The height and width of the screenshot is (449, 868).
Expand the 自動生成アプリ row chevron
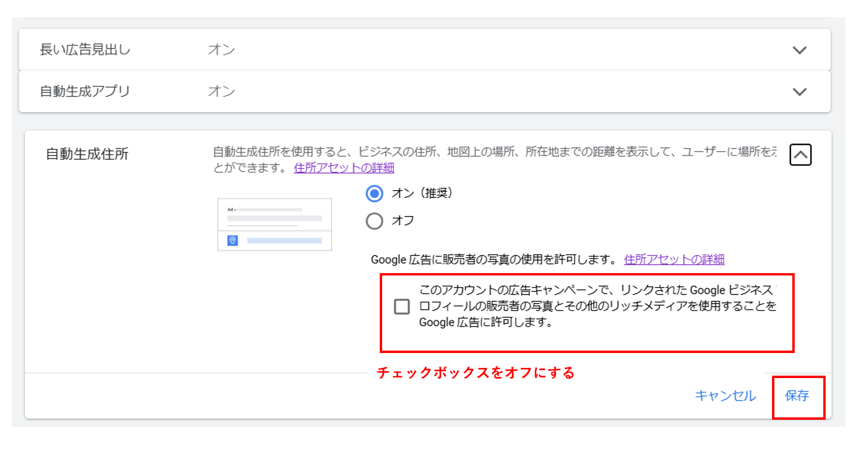click(799, 92)
